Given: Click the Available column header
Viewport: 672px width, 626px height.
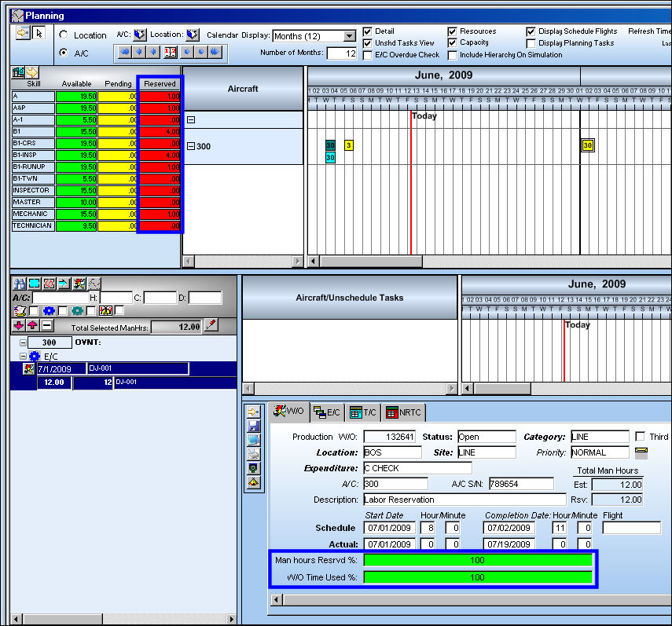Looking at the screenshot, I should [x=77, y=84].
